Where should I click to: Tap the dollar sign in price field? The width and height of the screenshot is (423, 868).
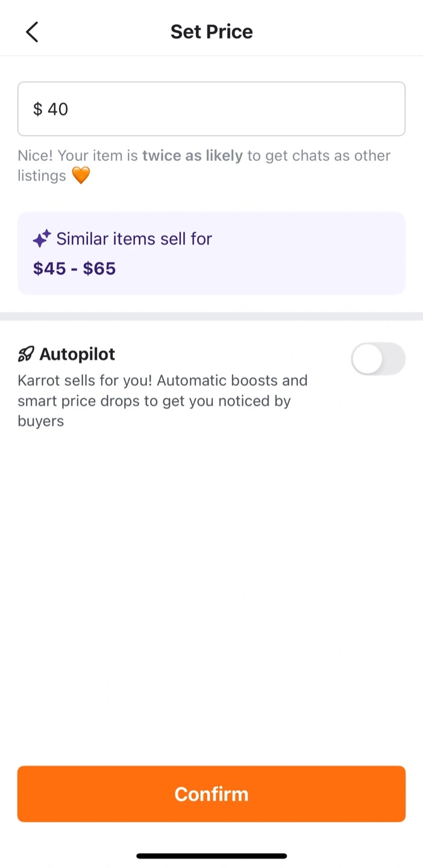38,109
